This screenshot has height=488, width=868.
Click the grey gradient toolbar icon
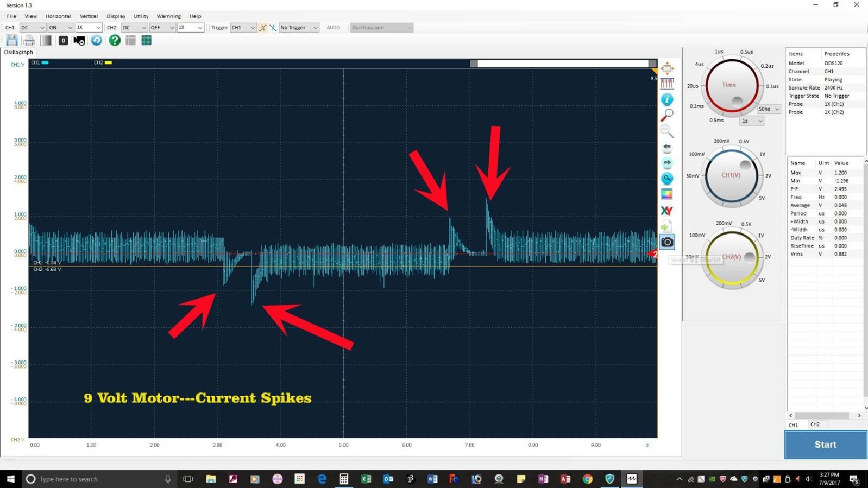(46, 40)
